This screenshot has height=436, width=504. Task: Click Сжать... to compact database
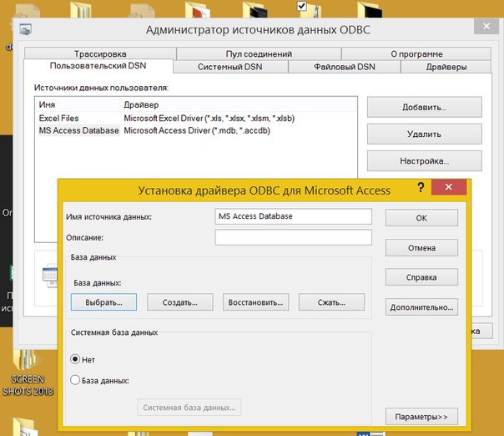pyautogui.click(x=331, y=302)
